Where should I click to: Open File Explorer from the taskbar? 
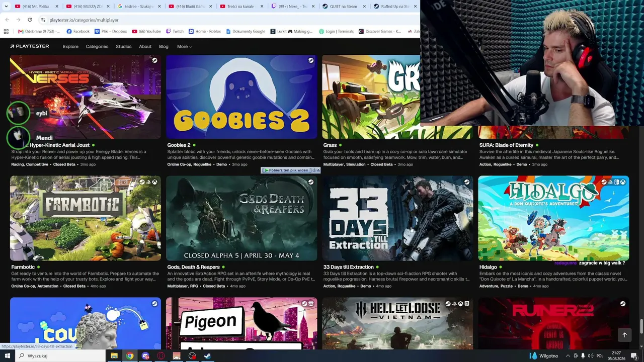pos(114,356)
